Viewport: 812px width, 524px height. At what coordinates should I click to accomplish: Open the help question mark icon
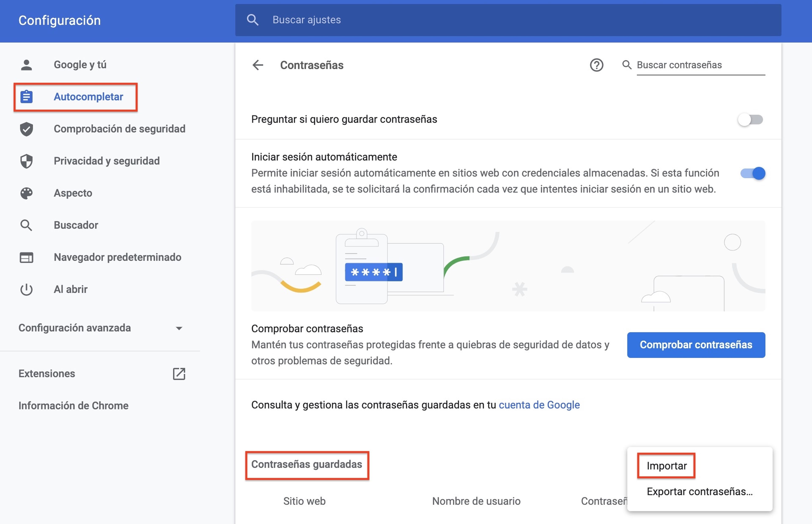click(x=596, y=65)
